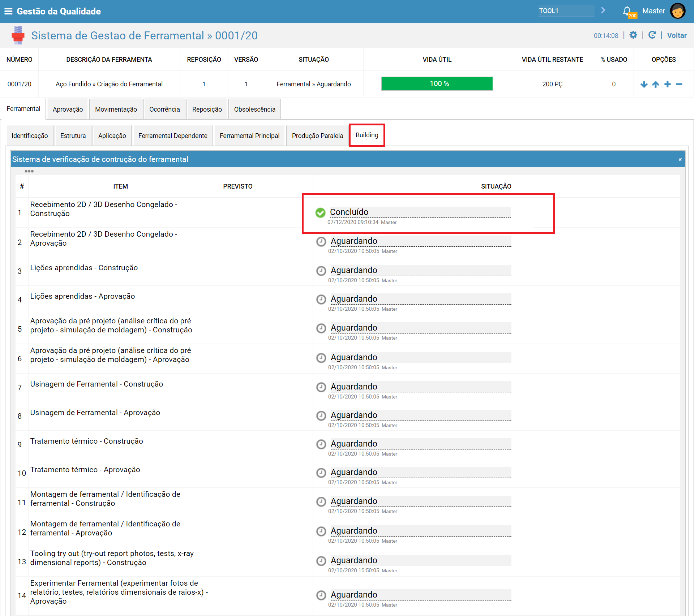This screenshot has height=616, width=695.
Task: Click the PREVISTO column header
Action: point(238,187)
